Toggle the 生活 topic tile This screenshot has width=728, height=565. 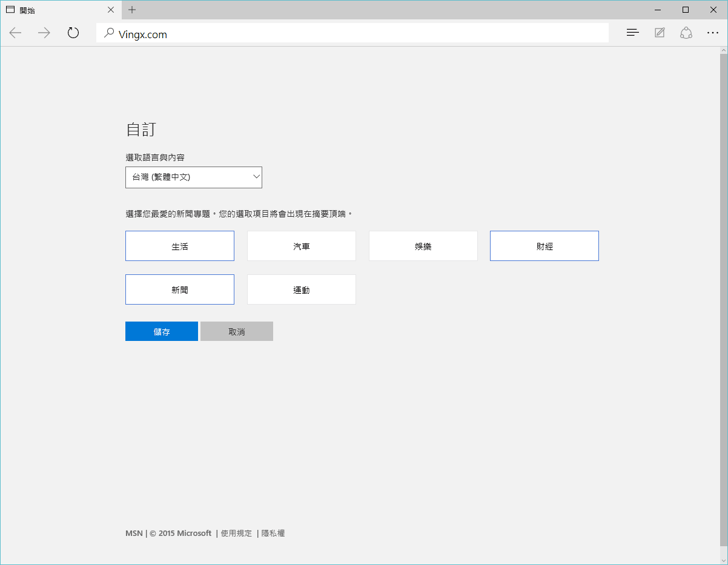180,246
